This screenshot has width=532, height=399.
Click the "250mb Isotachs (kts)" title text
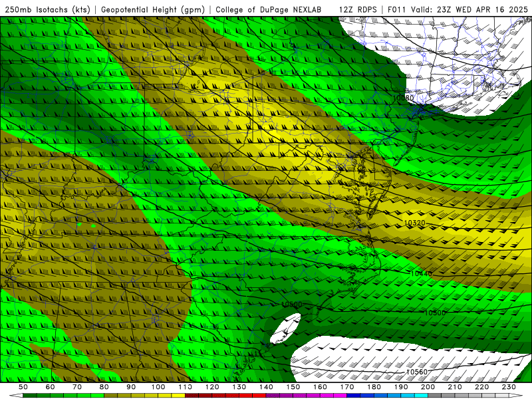48,9
